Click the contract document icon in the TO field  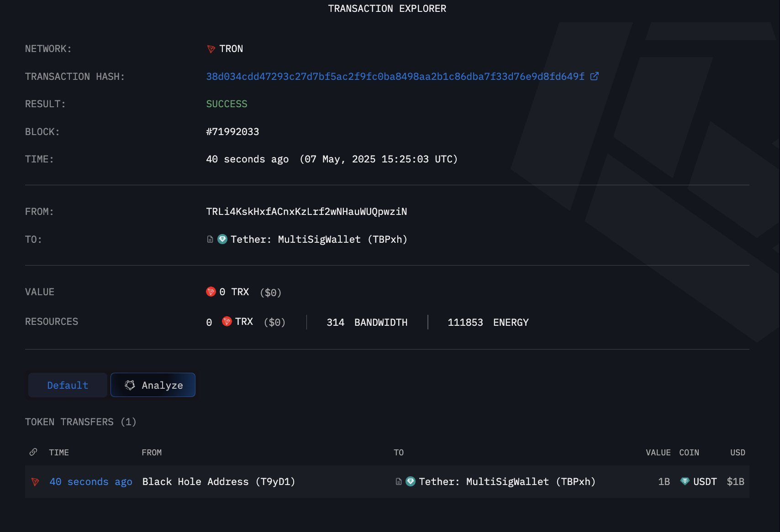pyautogui.click(x=210, y=239)
